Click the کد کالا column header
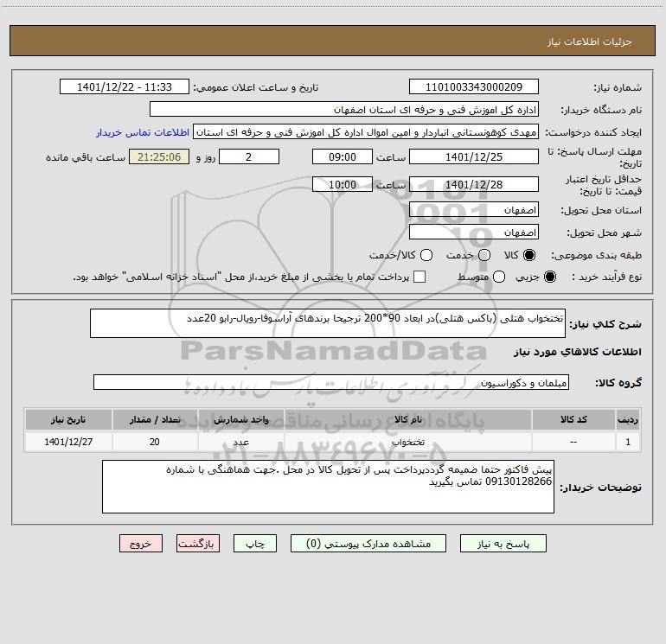 pos(573,419)
